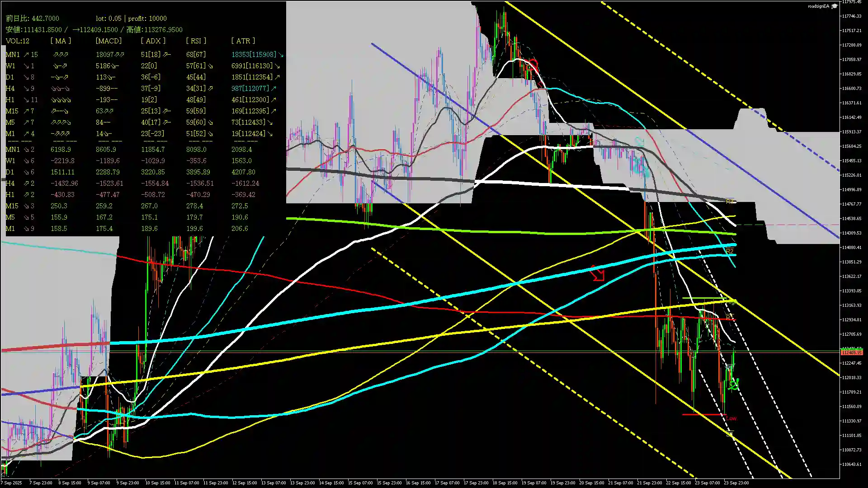Click the [ ADX ] column header

pyautogui.click(x=153, y=41)
